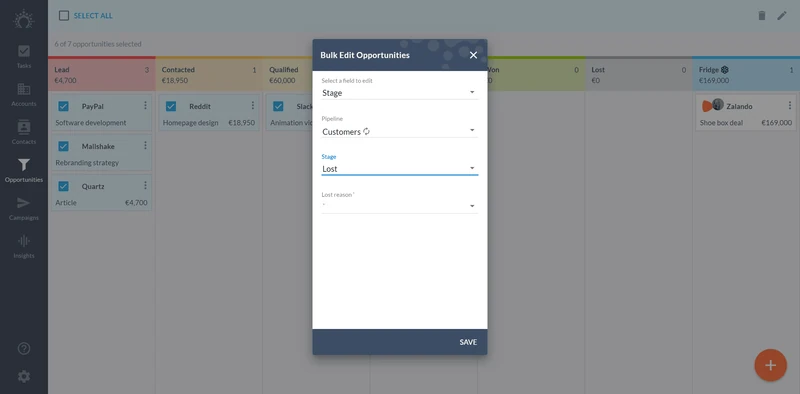Click the 6 of 7 opportunities selected text

[98, 44]
